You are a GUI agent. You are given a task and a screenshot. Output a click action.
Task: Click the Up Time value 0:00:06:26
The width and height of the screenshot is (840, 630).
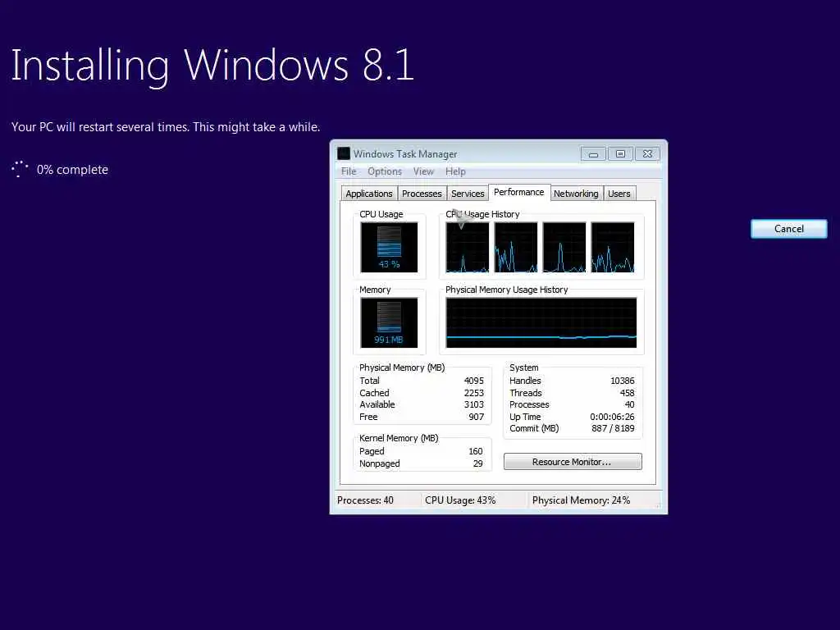click(612, 417)
